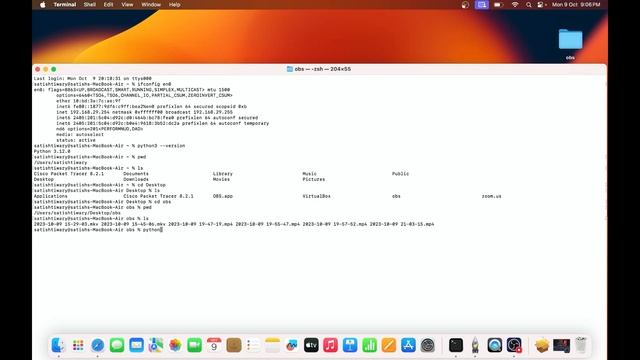
Task: Open Reminders app in the dock
Action: (x=253, y=345)
